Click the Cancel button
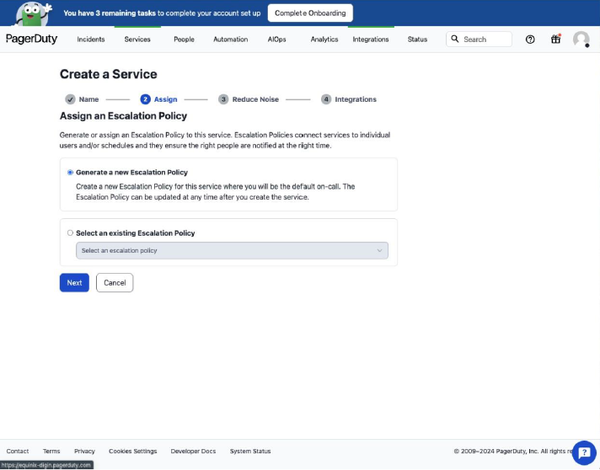 pyautogui.click(x=115, y=283)
